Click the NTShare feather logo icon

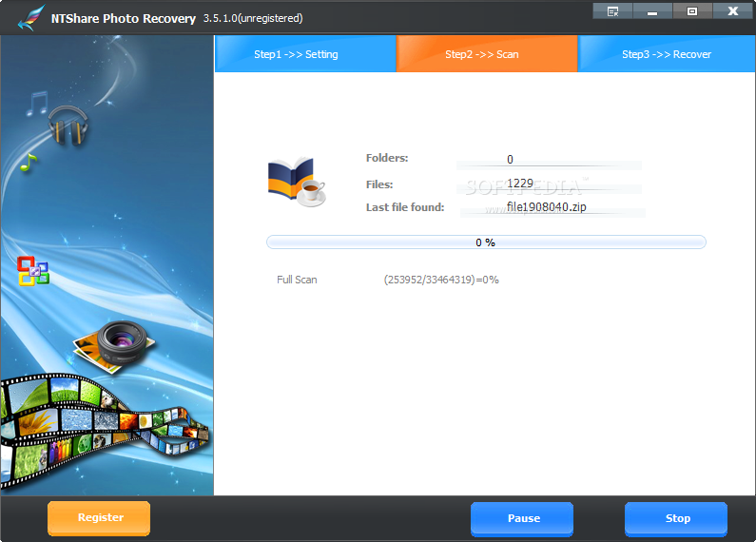point(30,18)
